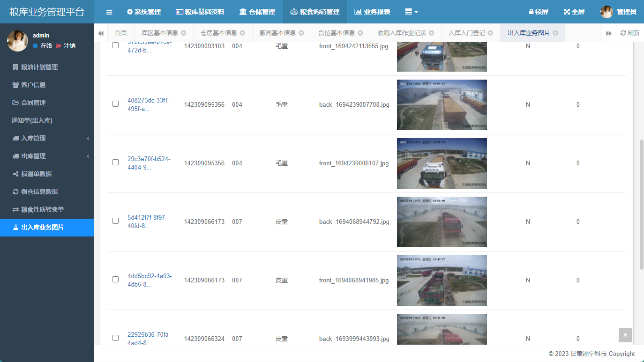Tick the checkbox for back_1694068944792.jpg
644x362 pixels.
click(x=115, y=221)
